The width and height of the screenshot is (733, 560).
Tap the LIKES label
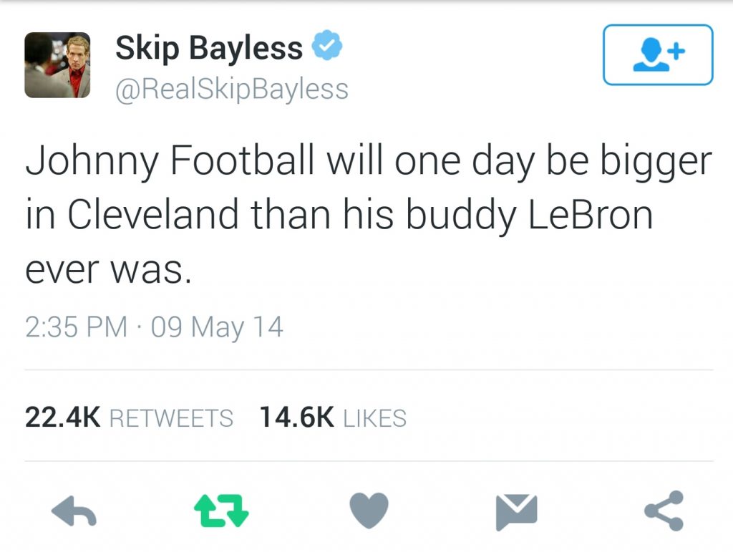pyautogui.click(x=375, y=418)
